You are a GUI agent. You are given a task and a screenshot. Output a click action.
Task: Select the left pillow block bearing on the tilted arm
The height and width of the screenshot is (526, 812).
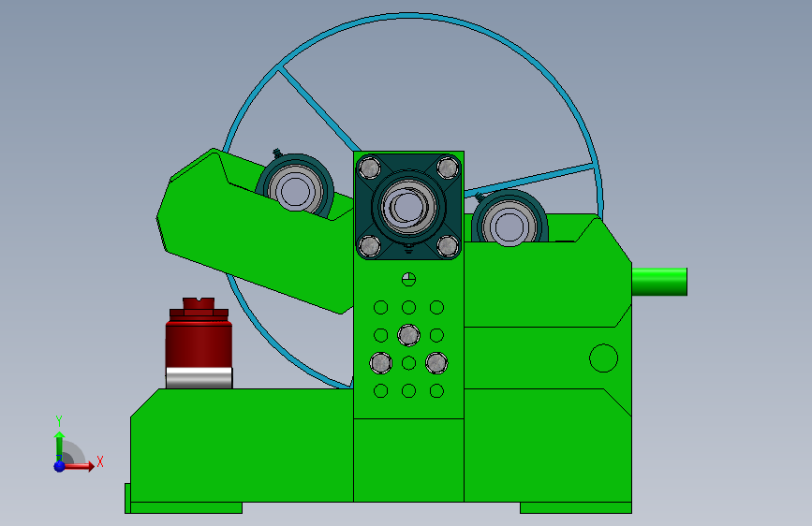[295, 186]
